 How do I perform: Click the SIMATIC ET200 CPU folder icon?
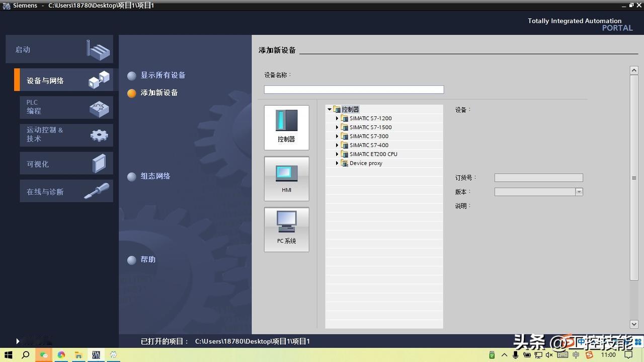pos(345,154)
